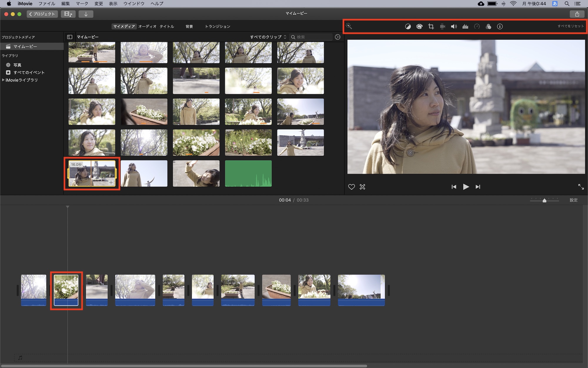Show the clip information inspector
This screenshot has height=368, width=588.
pyautogui.click(x=500, y=26)
